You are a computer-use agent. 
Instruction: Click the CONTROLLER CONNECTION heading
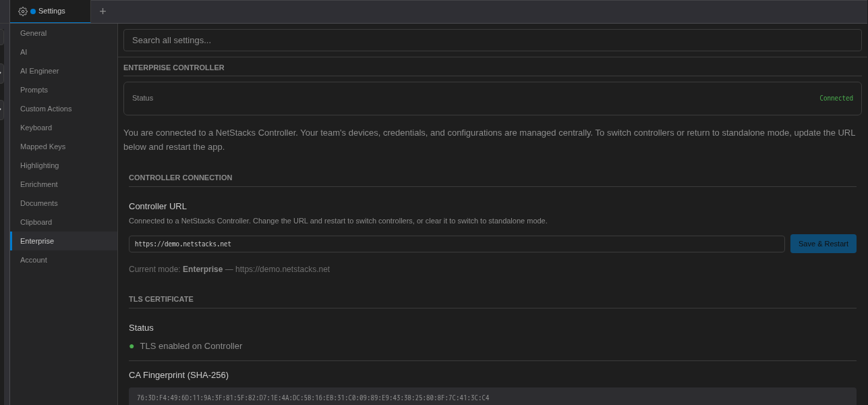[181, 178]
